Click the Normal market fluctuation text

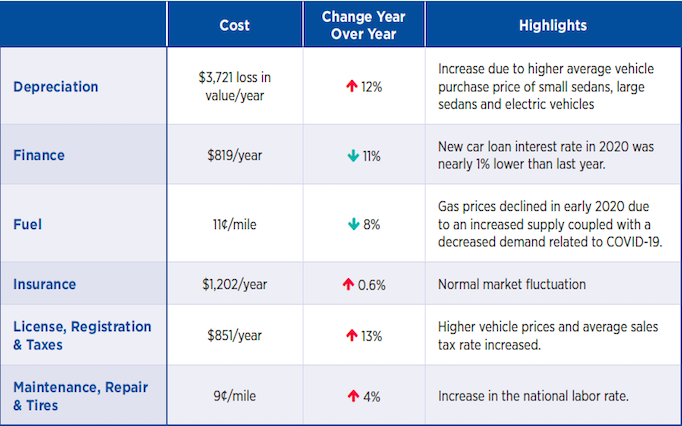[512, 285]
